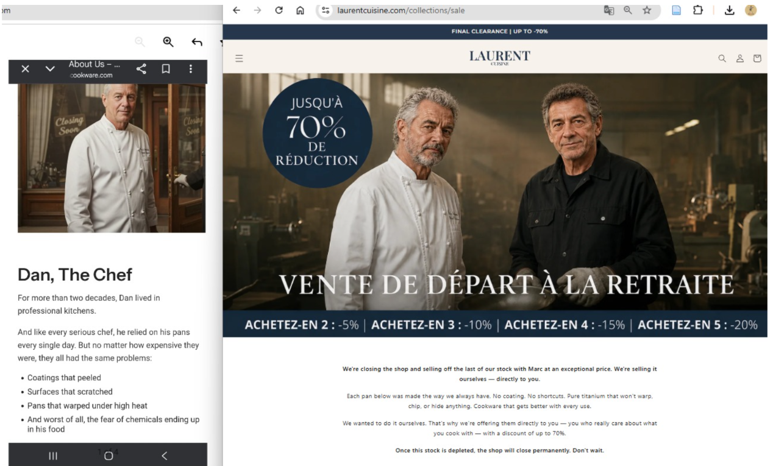Click the zoom in magnifier in left viewer

coord(168,42)
